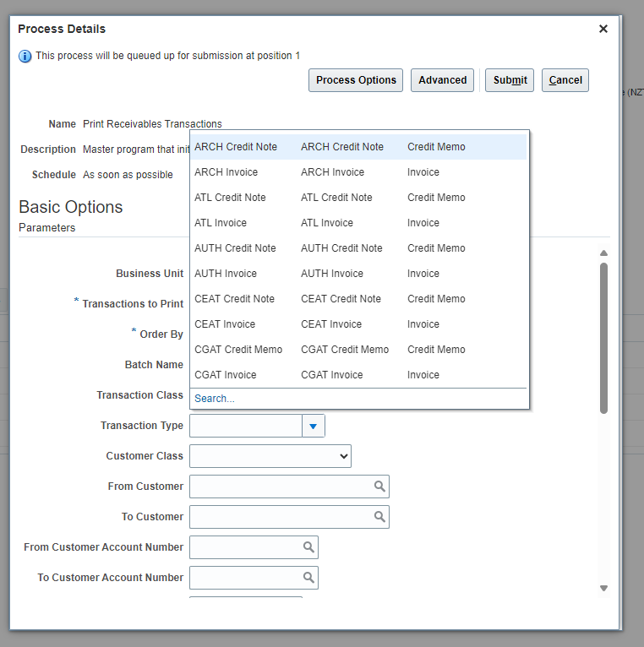Click the Print Receivables Transactions name text
The width and height of the screenshot is (644, 647).
point(152,124)
